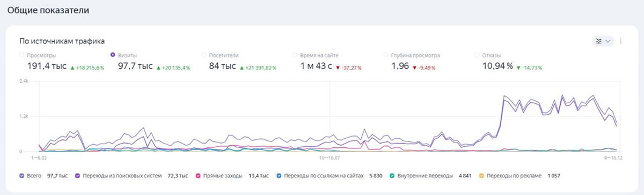
Task: Click the line-chart icon in chart selector
Action: (x=598, y=41)
